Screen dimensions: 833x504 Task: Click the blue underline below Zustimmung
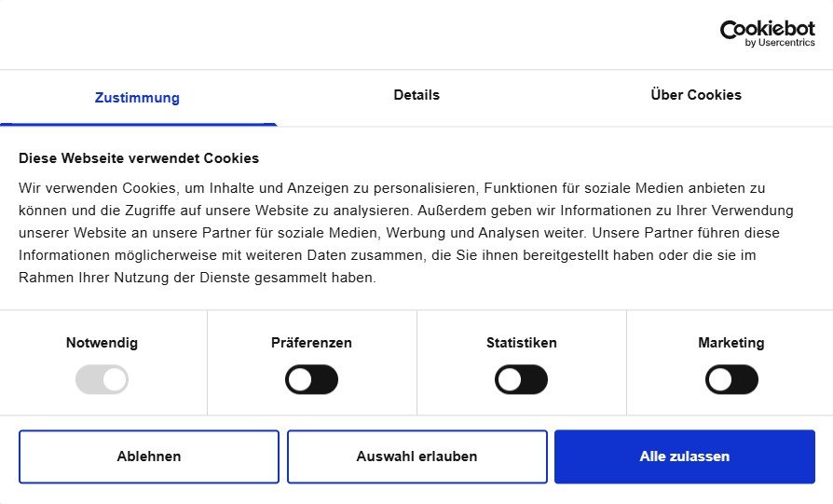(138, 124)
